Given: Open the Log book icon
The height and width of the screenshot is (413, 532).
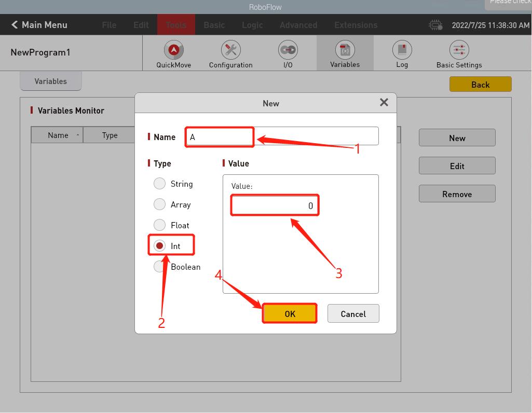Looking at the screenshot, I should click(x=402, y=50).
